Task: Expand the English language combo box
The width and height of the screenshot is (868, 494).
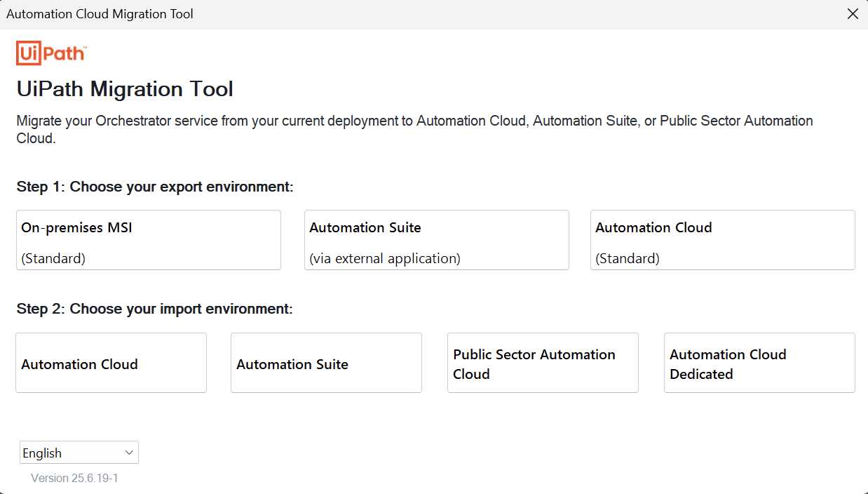Action: [79, 452]
